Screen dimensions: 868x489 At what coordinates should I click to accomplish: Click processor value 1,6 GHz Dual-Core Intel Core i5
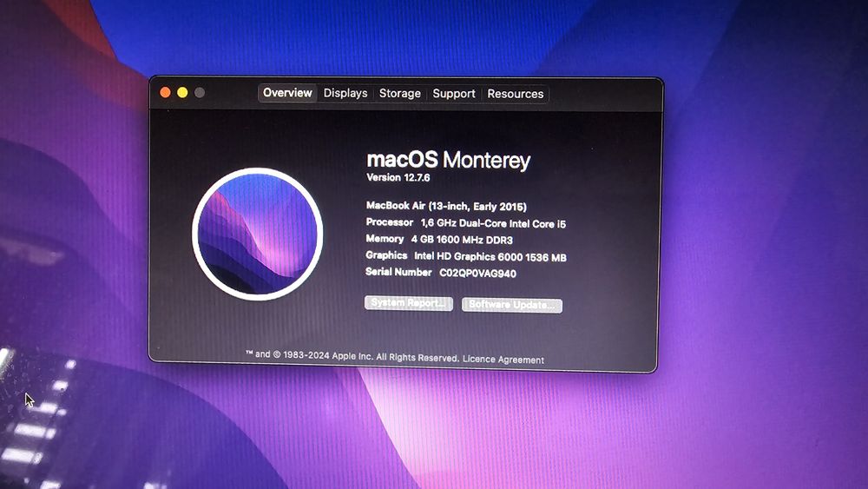coord(493,223)
